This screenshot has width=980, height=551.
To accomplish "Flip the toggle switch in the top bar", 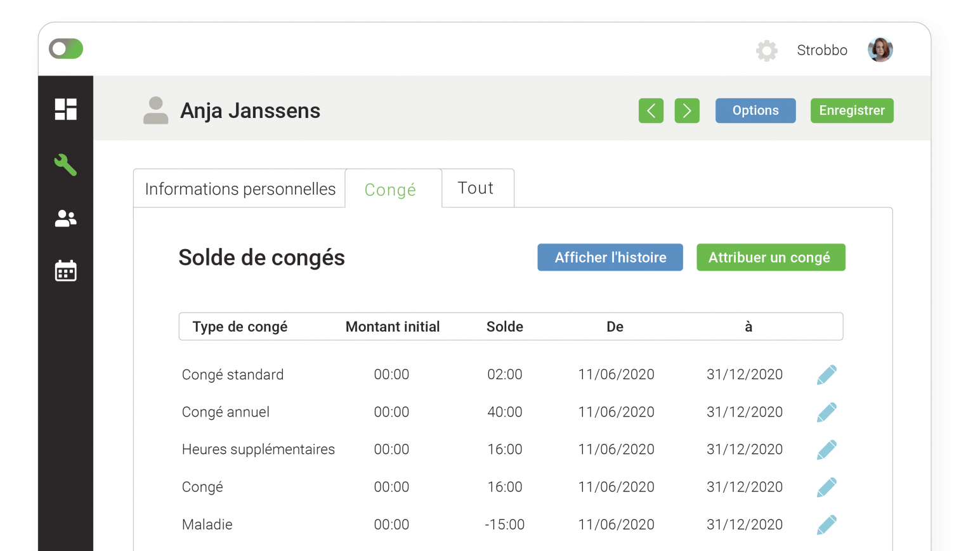I will [x=65, y=48].
